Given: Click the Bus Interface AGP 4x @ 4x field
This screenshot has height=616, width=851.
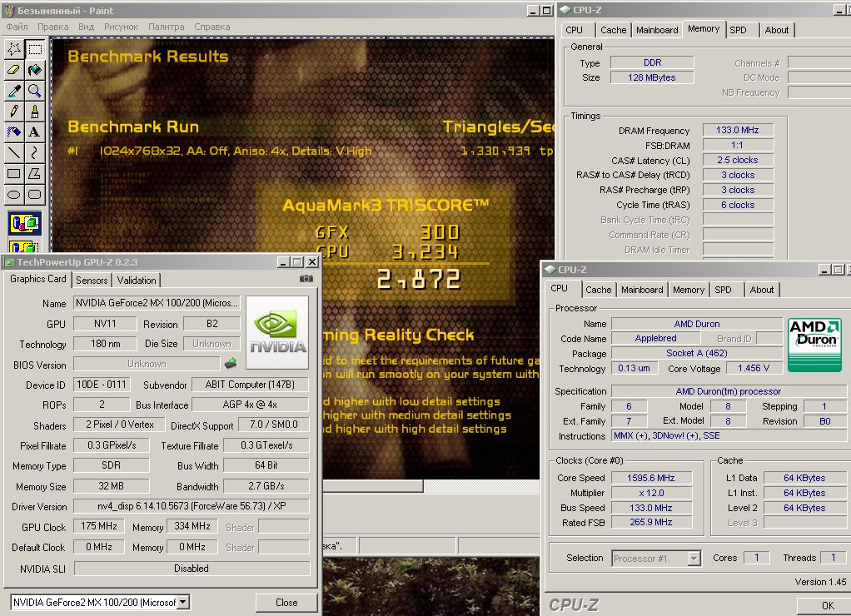Looking at the screenshot, I should click(250, 405).
